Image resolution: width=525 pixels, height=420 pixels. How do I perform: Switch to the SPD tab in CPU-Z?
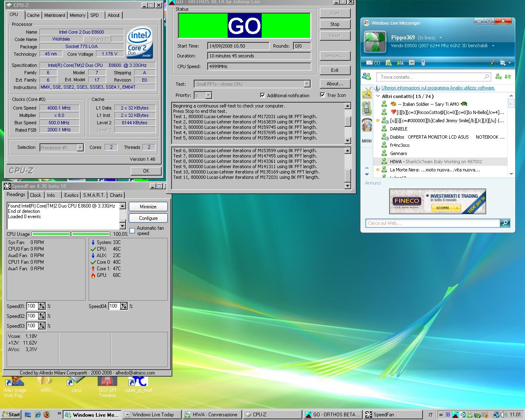click(x=95, y=15)
